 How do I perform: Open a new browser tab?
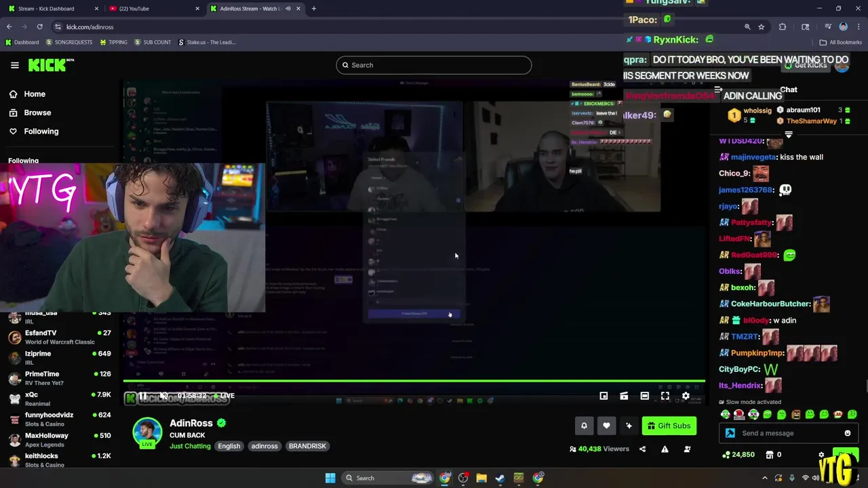[313, 9]
